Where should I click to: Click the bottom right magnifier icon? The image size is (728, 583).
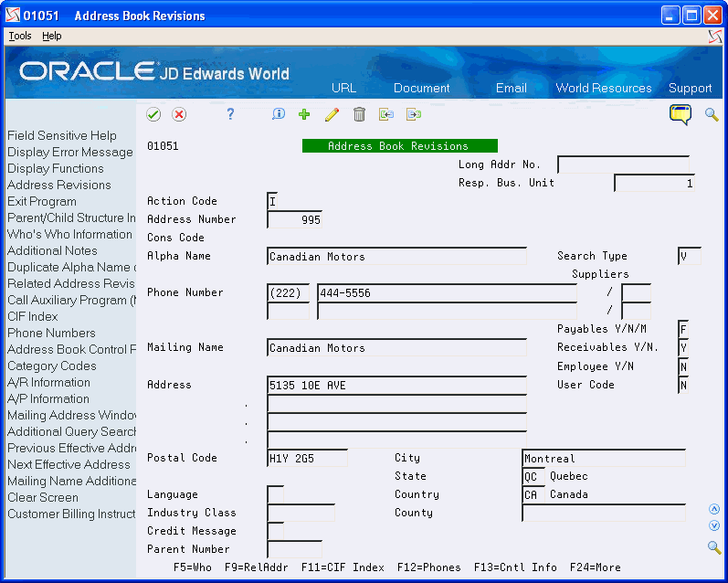point(714,547)
